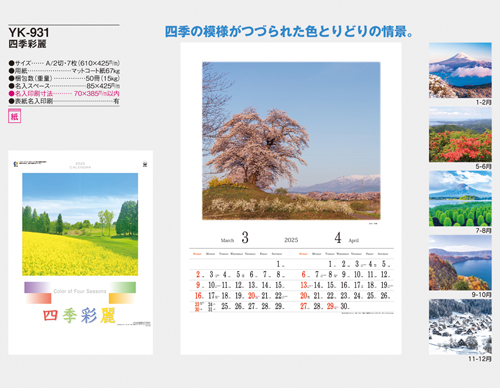The image size is (500, 388).
Task: Select the yellow-orange gradient swatch on cover
Action: [x=122, y=299]
